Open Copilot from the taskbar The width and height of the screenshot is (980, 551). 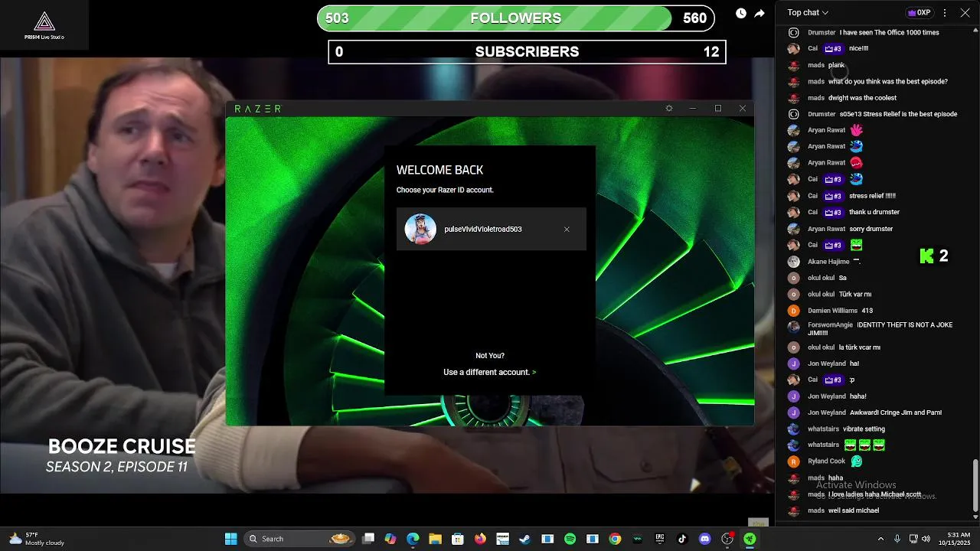coord(390,539)
